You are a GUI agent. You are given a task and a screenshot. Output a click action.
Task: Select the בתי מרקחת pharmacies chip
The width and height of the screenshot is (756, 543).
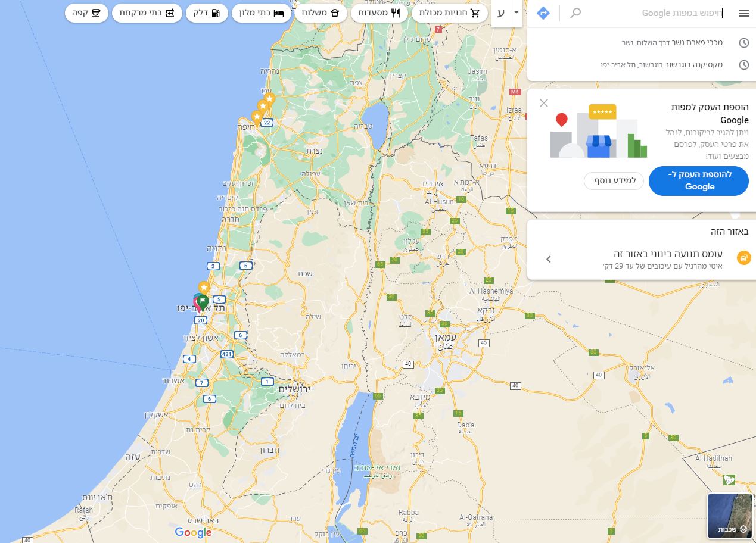pyautogui.click(x=147, y=13)
